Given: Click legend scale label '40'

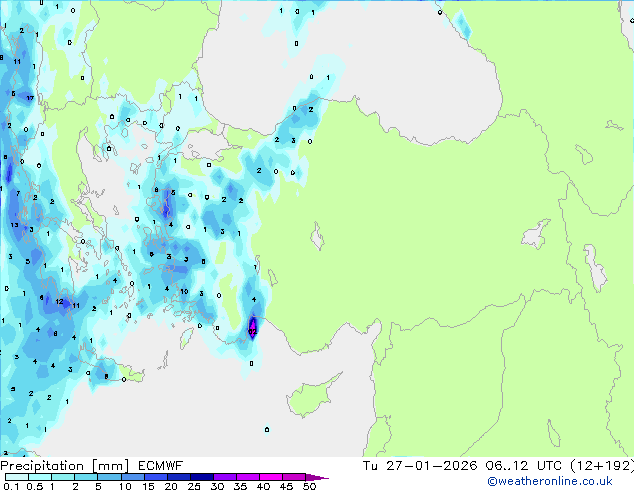Looking at the screenshot, I should coord(263,486).
